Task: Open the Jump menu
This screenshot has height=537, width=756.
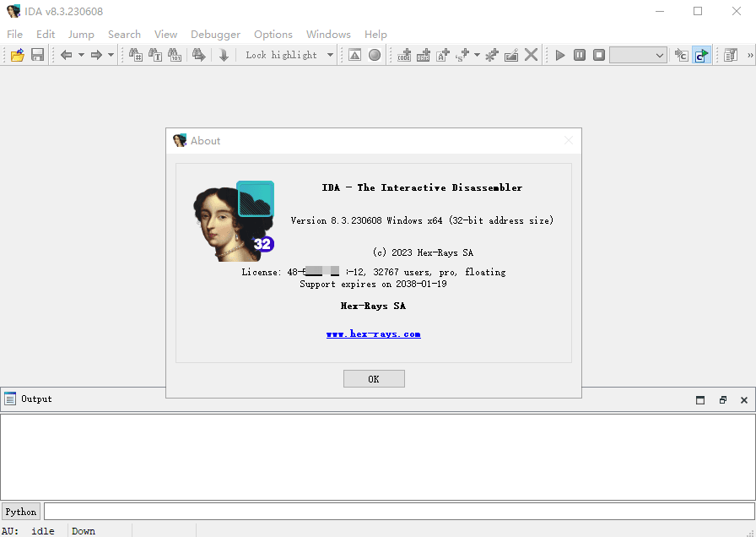Action: click(81, 35)
